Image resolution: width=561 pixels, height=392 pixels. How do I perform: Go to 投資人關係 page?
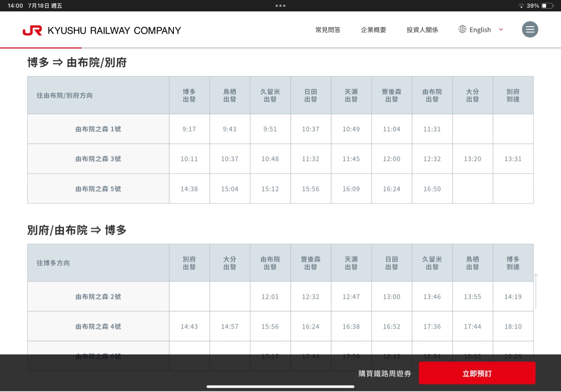(x=422, y=30)
